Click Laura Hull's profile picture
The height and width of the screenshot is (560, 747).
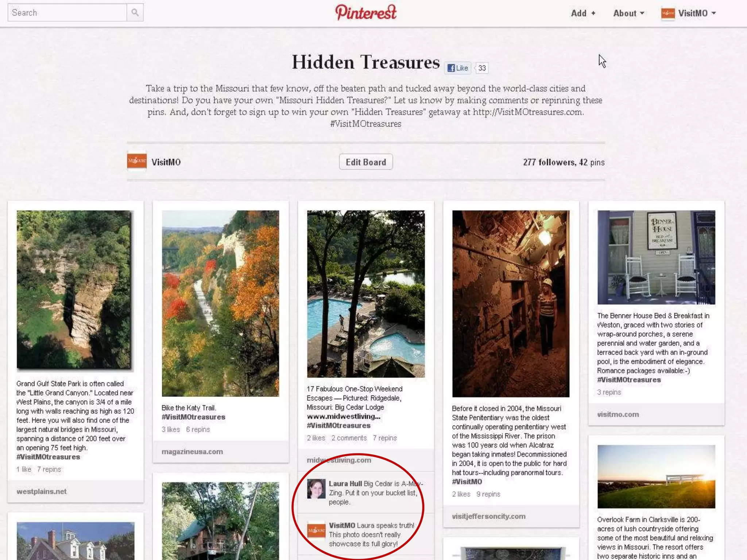[316, 489]
